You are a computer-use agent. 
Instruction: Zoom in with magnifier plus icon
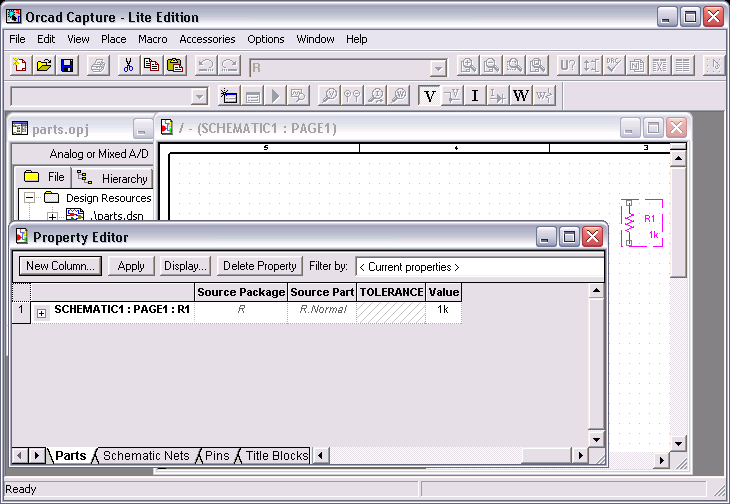(468, 66)
